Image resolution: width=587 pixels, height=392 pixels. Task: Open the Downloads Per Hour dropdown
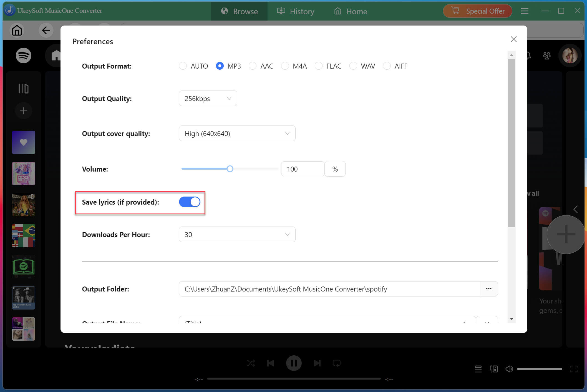coord(237,234)
